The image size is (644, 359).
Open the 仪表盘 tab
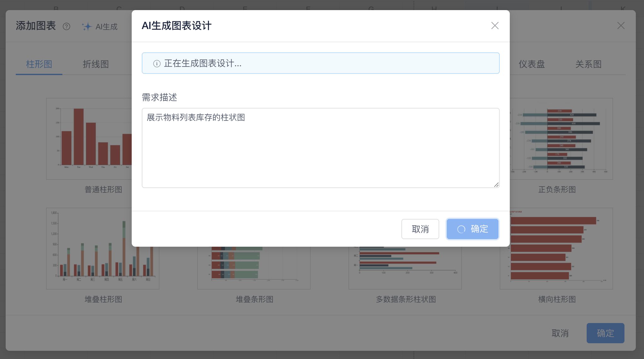532,64
